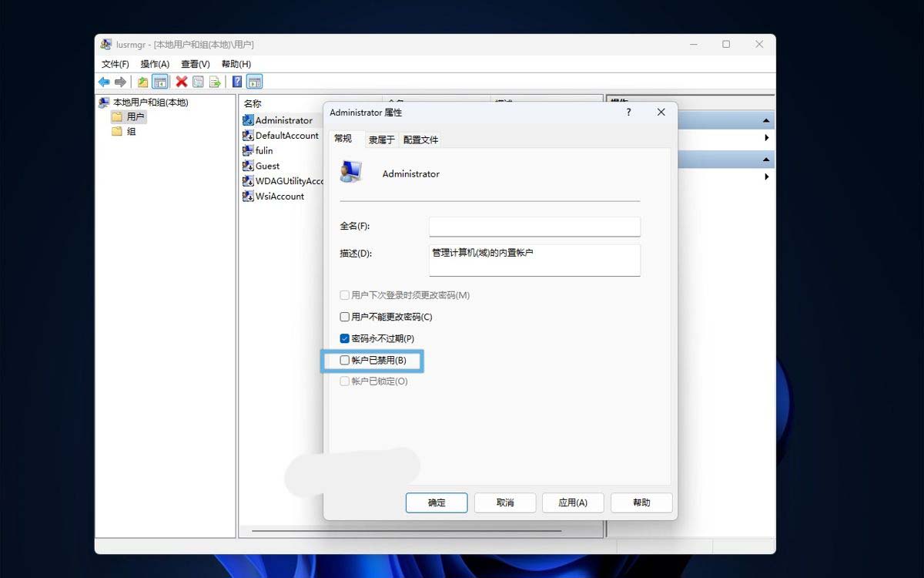Click the Back navigation arrow in the toolbar
The height and width of the screenshot is (578, 924).
(104, 81)
